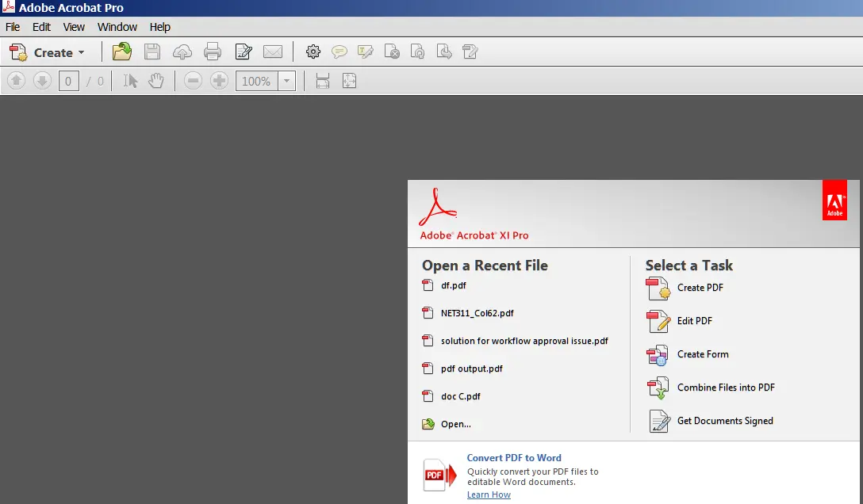Click the zoom out minus button
This screenshot has width=863, height=504.
click(x=193, y=82)
